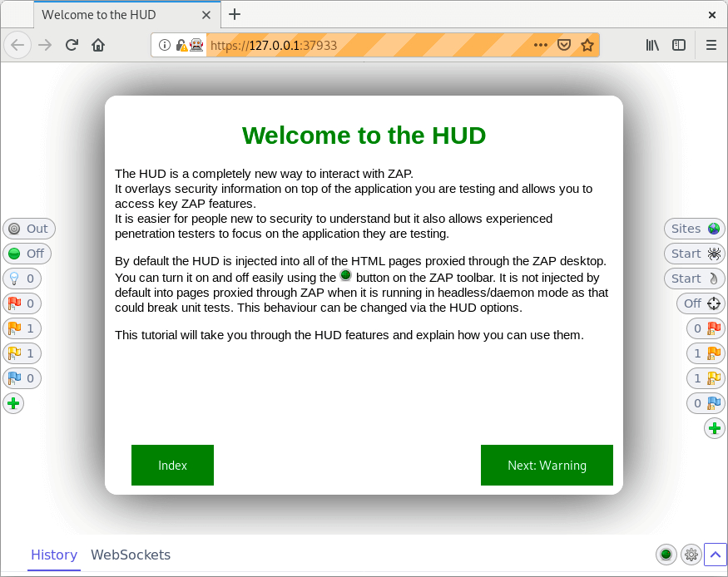The image size is (728, 577).
Task: Open HUD settings via the gear icon
Action: [691, 555]
